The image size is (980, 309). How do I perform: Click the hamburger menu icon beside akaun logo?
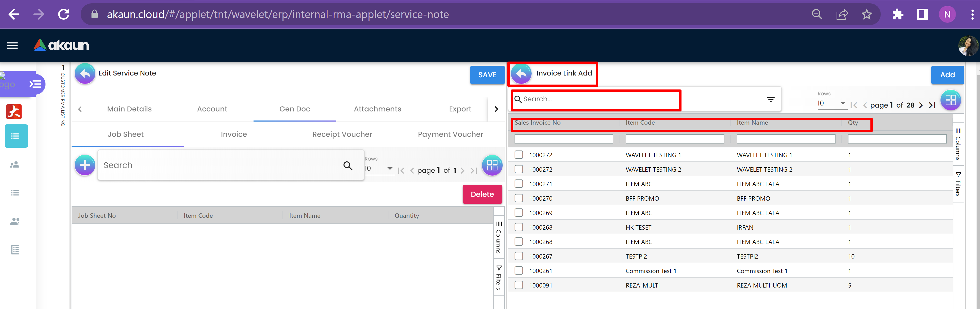[12, 46]
